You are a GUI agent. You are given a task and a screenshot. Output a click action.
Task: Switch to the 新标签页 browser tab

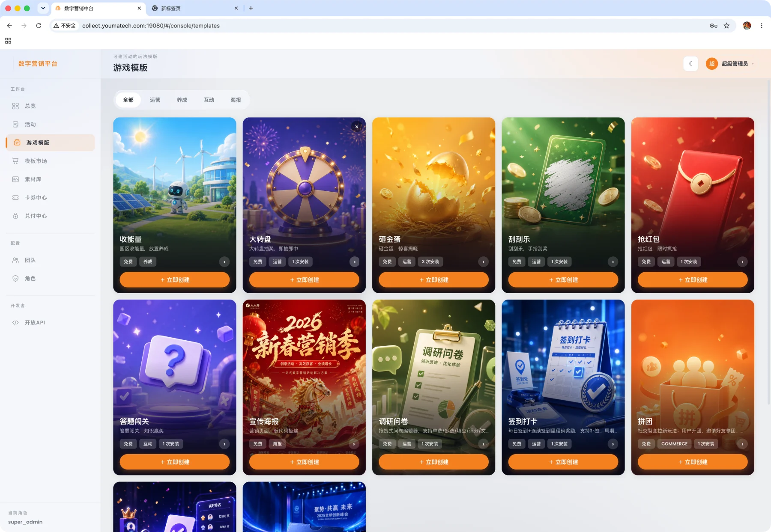tap(195, 8)
